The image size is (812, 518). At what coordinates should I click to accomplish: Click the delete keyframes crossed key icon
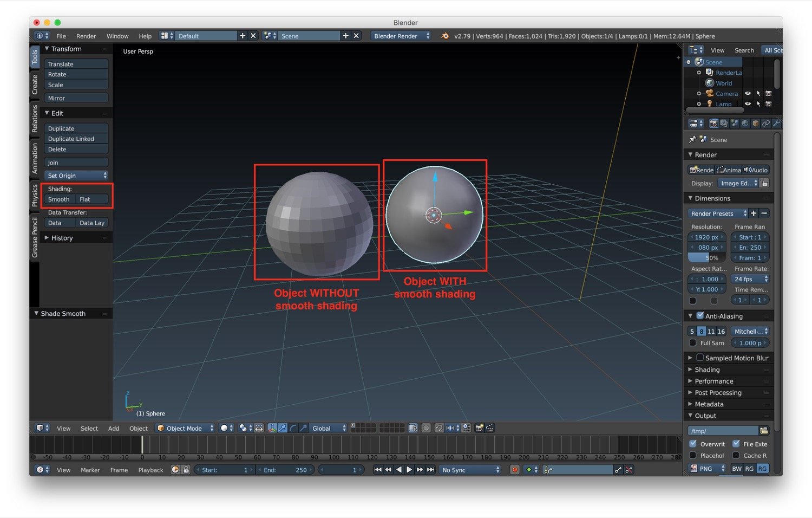[628, 470]
